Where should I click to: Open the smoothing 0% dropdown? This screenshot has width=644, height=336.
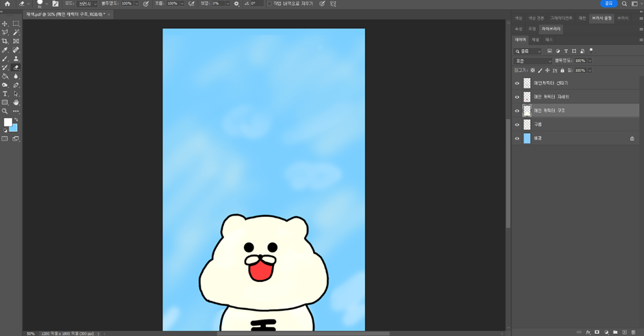[x=227, y=3]
